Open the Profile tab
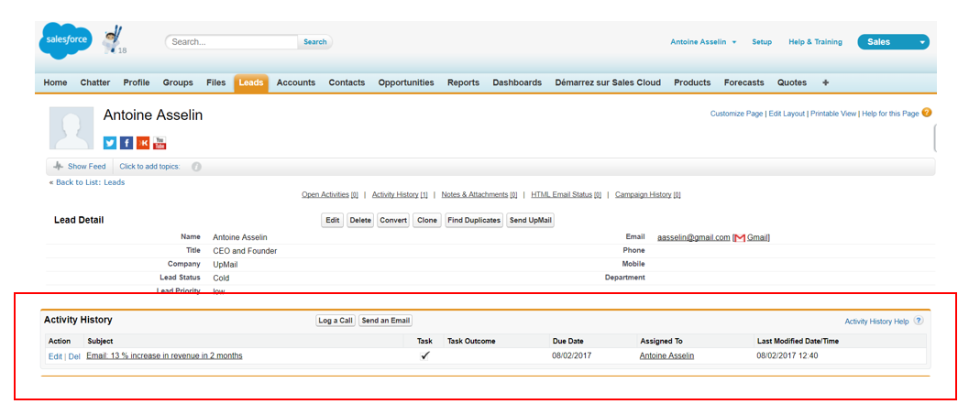This screenshot has height=415, width=980. coord(137,82)
